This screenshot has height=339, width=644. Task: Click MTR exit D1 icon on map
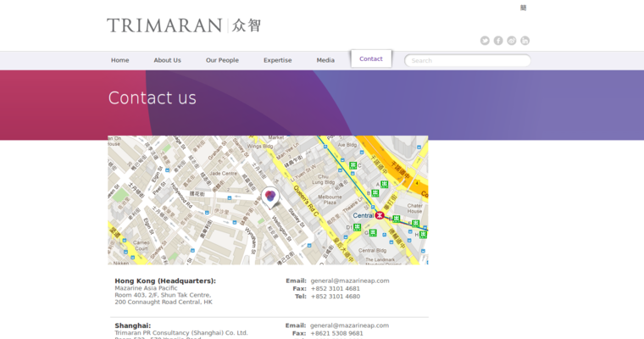click(x=358, y=227)
